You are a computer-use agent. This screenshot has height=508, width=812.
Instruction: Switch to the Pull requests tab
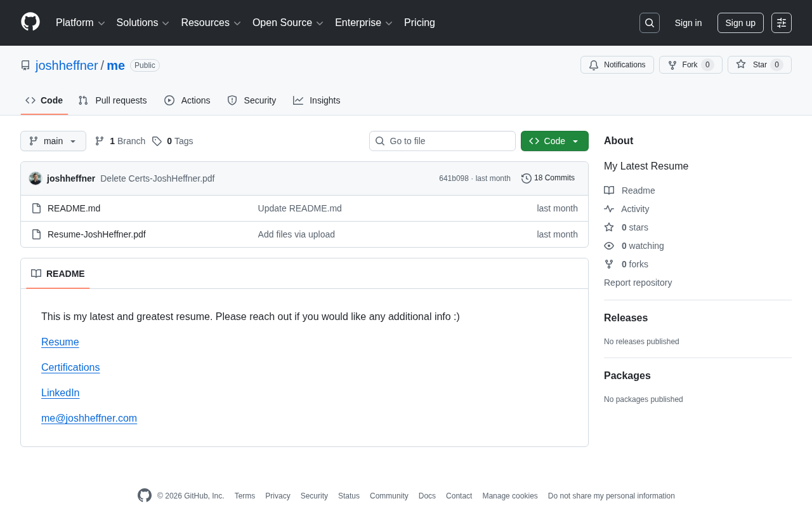tap(112, 100)
